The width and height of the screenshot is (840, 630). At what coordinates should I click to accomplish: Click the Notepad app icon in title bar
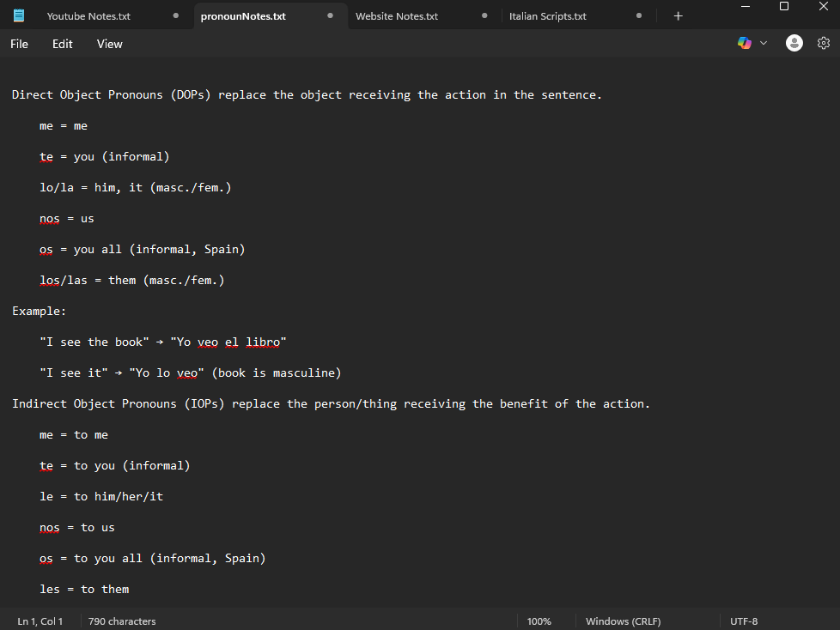[19, 15]
